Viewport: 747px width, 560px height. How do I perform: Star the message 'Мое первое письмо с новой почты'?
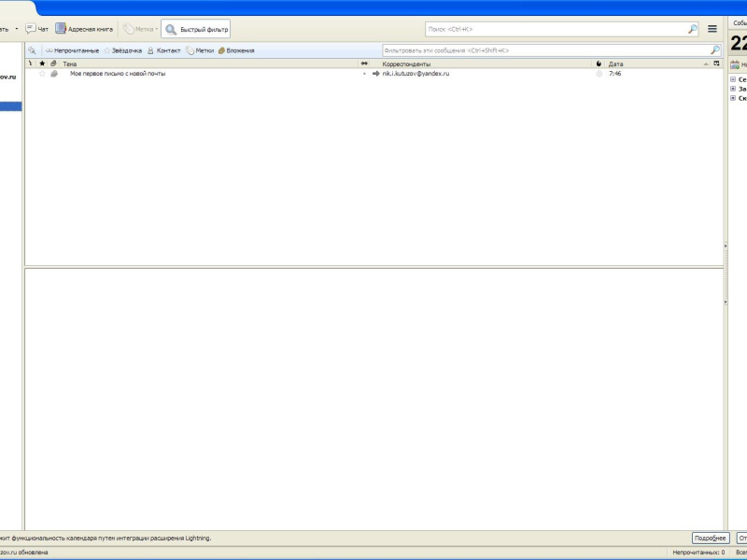[x=42, y=74]
